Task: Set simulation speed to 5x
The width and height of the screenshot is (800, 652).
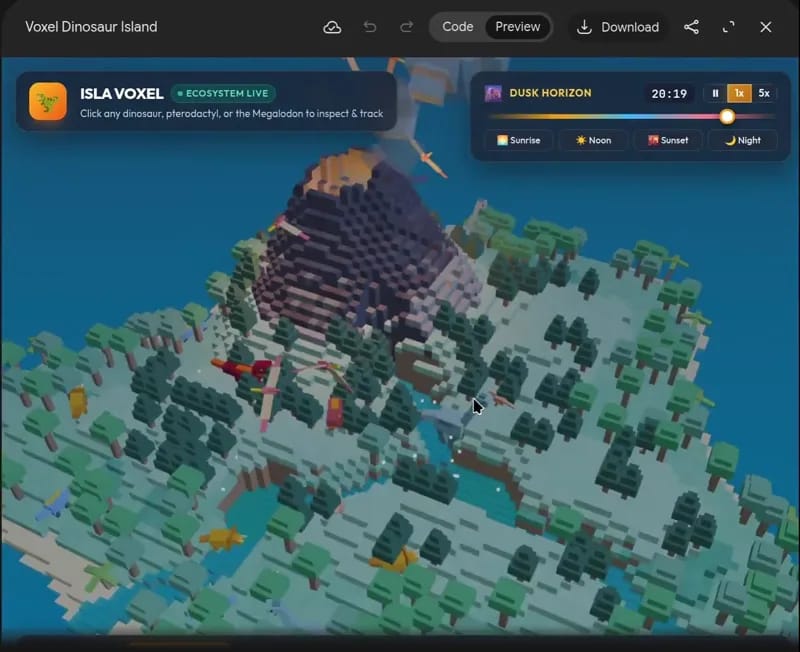Action: (x=764, y=93)
